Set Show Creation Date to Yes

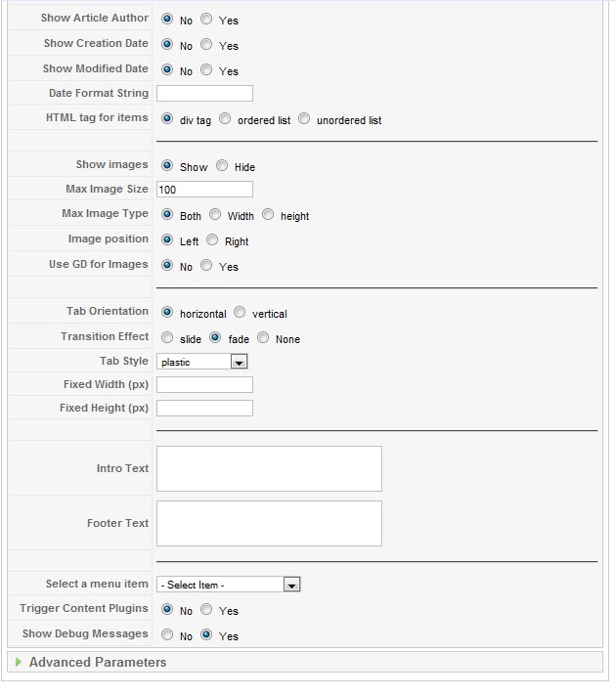(x=206, y=44)
